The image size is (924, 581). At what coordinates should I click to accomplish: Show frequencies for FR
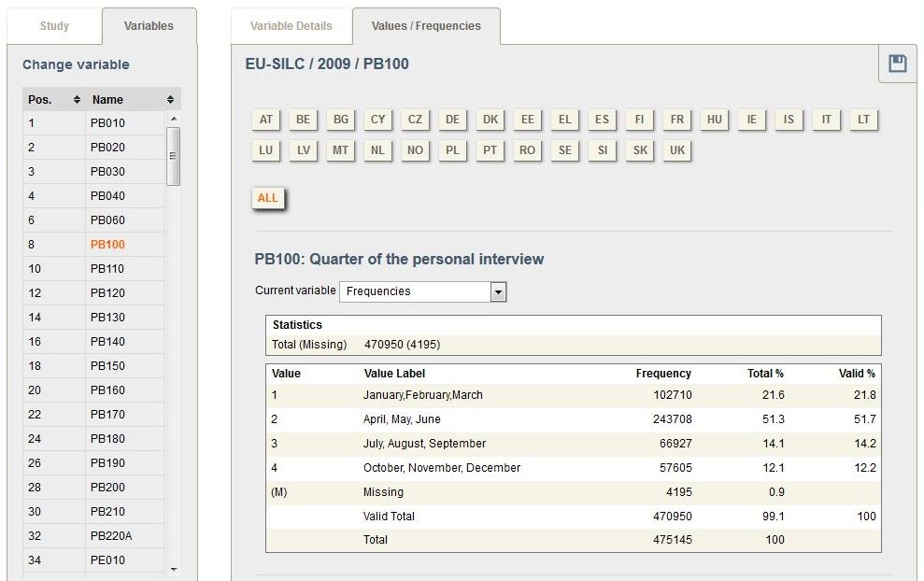[x=677, y=119]
